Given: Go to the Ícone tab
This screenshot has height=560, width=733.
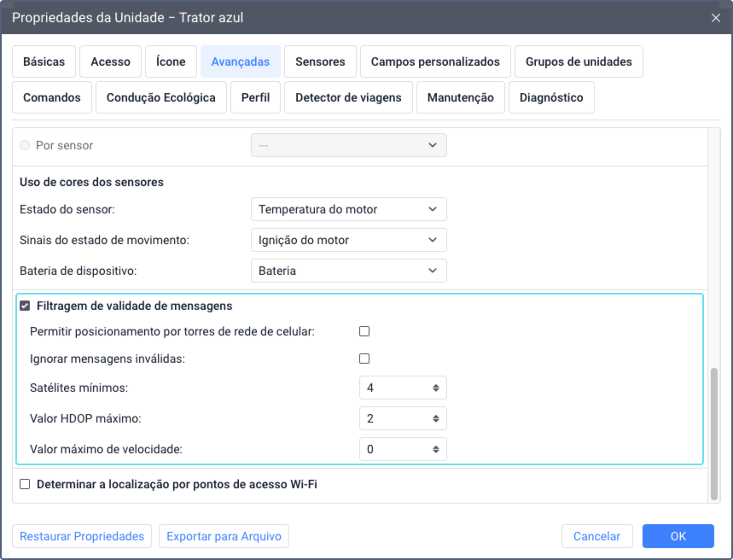Looking at the screenshot, I should (x=171, y=61).
